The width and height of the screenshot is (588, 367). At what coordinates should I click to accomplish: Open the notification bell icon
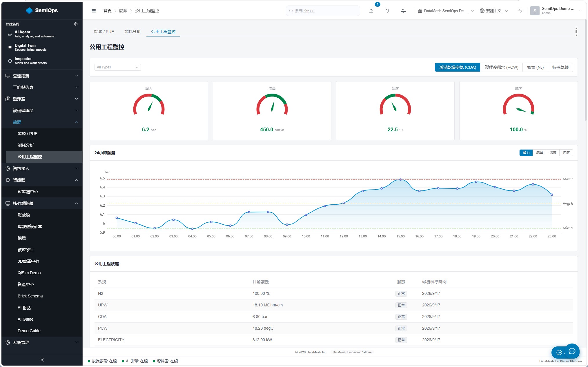[387, 11]
